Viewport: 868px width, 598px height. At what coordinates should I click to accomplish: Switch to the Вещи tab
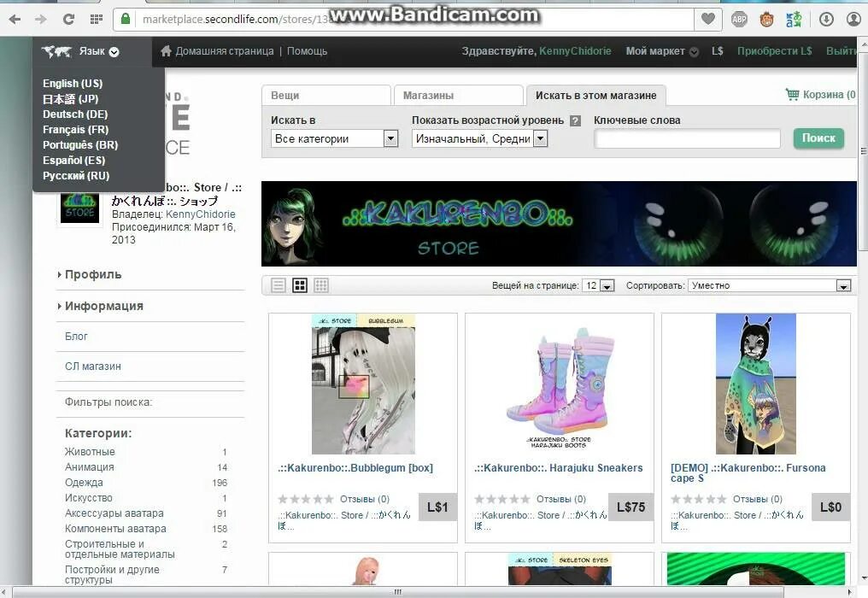click(x=326, y=96)
